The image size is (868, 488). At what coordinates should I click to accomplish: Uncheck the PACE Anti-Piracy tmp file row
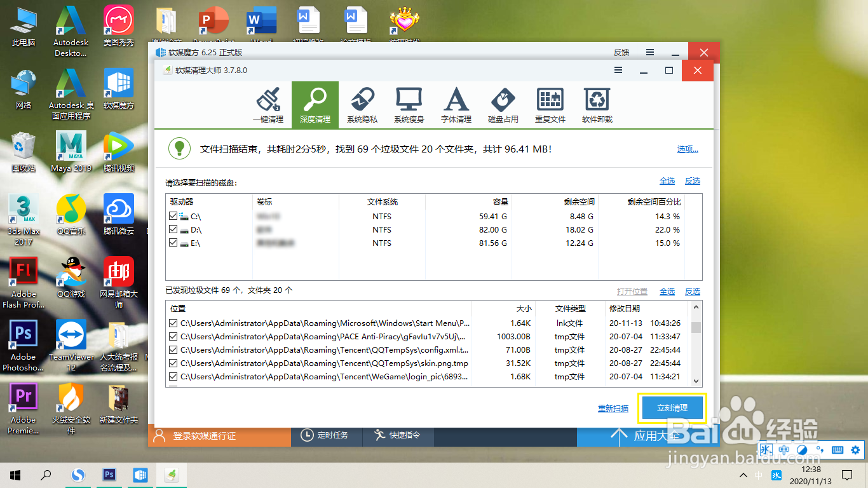(x=173, y=336)
